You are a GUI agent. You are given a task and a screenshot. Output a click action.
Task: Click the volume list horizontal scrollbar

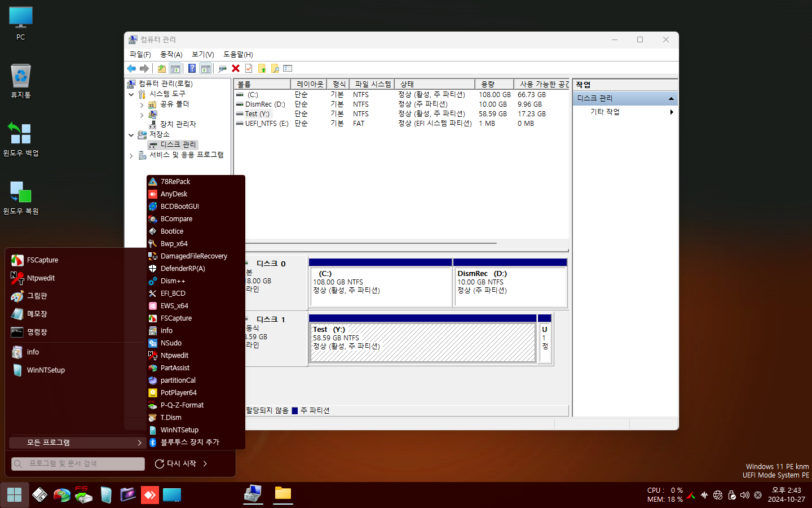pyautogui.click(x=370, y=243)
